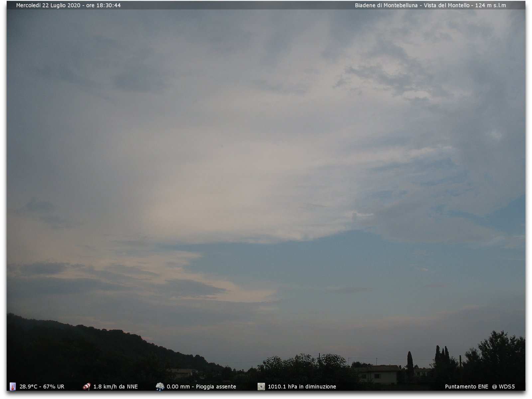This screenshot has width=532, height=399.
Task: Select the 'Puntamento ENE' direction text
Action: click(x=466, y=387)
